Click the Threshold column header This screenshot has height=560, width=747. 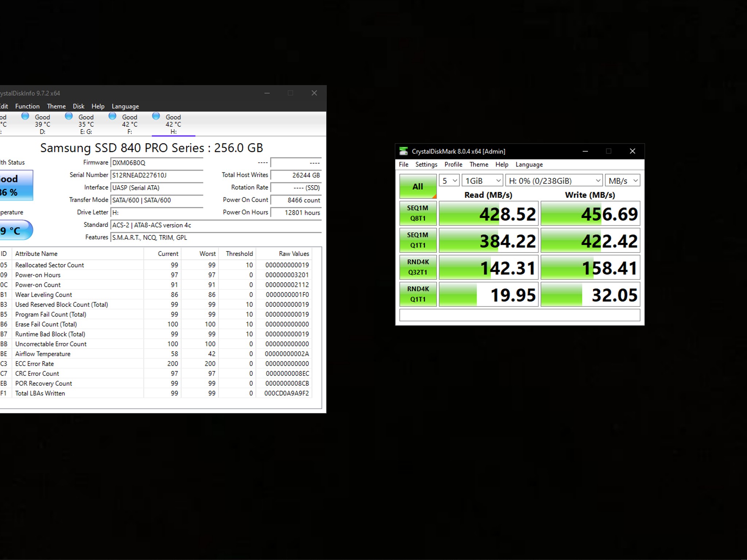point(237,253)
